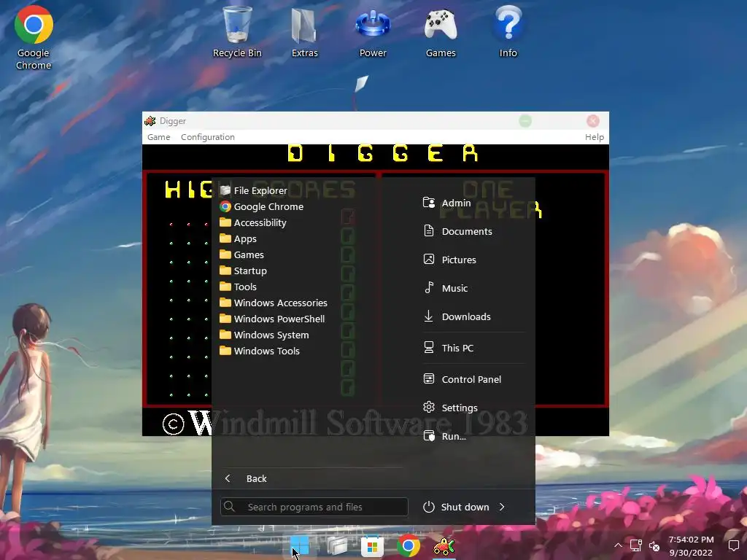Open Control Panel from start menu
This screenshot has width=747, height=560.
[462, 379]
